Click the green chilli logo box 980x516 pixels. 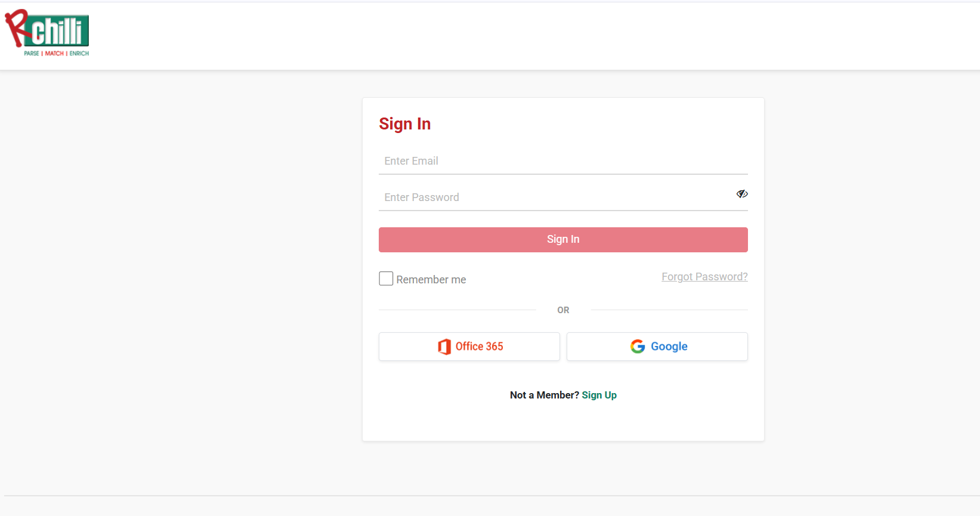60,31
